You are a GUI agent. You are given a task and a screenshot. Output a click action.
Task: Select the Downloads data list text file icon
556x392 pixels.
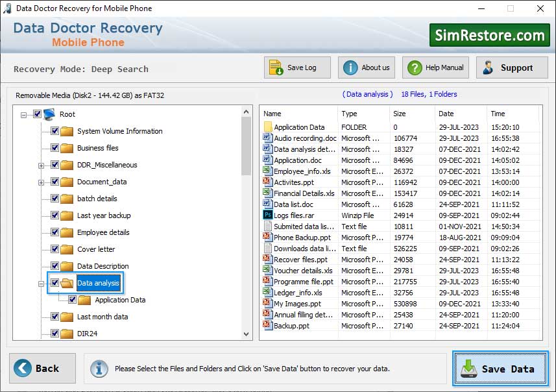(x=268, y=248)
